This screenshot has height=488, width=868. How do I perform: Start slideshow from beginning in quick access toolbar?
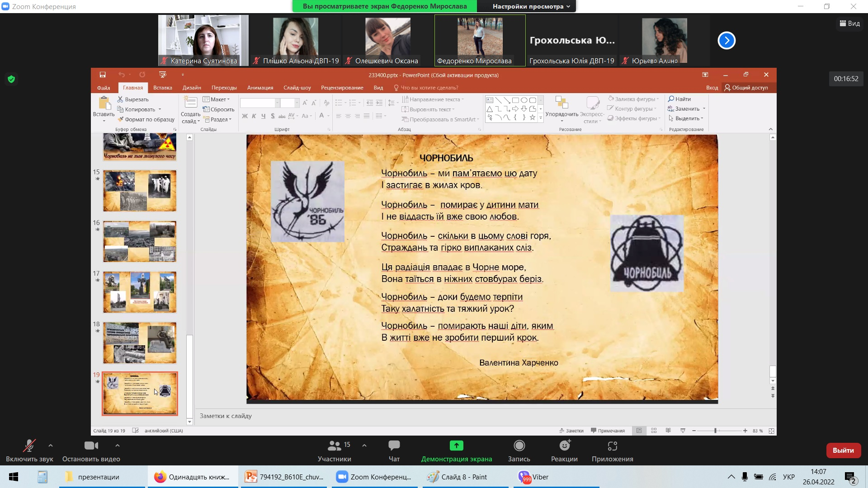163,75
